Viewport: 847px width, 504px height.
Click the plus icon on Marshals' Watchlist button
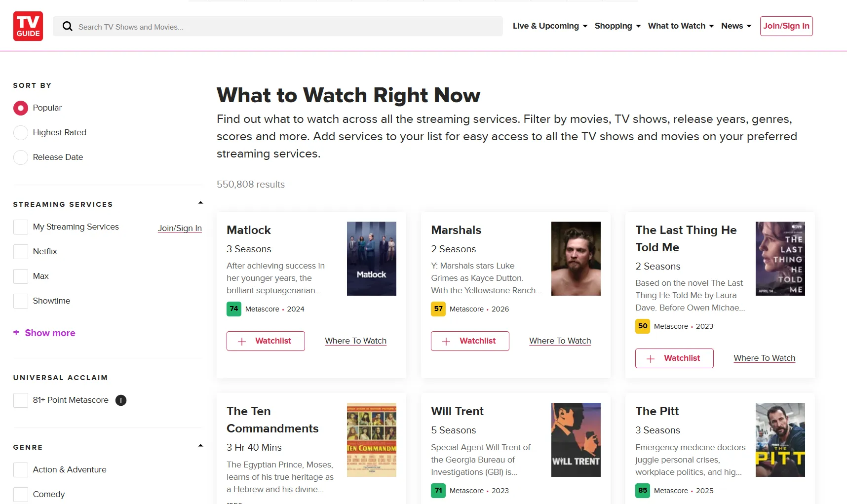pyautogui.click(x=446, y=341)
